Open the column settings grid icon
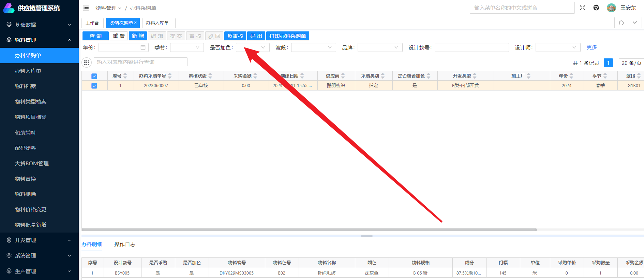This screenshot has height=280, width=644. click(87, 62)
